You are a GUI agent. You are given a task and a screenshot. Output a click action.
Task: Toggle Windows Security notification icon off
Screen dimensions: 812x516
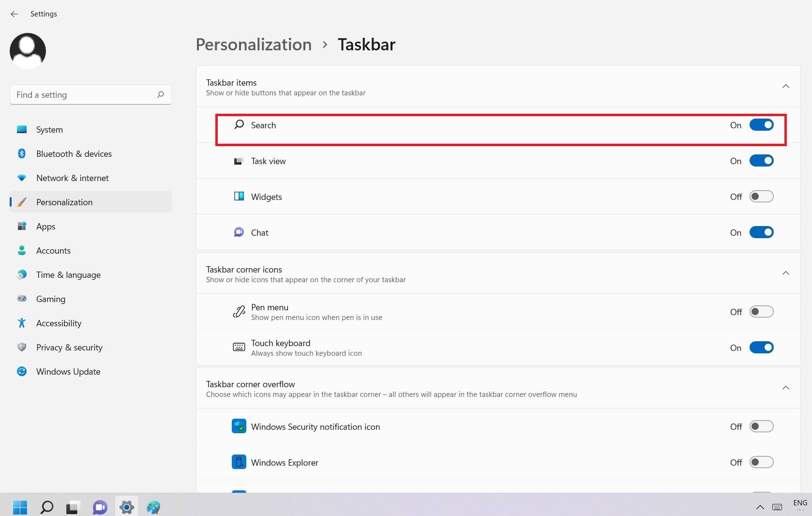click(761, 426)
